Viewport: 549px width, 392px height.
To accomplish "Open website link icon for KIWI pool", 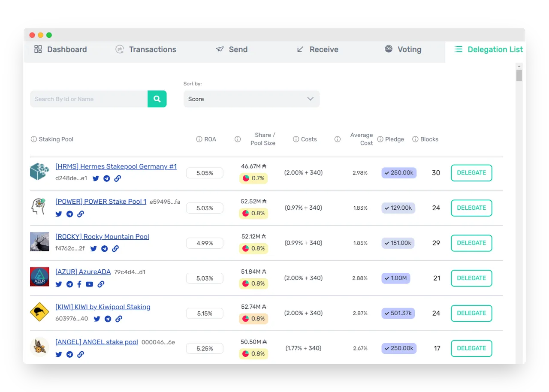I will (x=119, y=319).
